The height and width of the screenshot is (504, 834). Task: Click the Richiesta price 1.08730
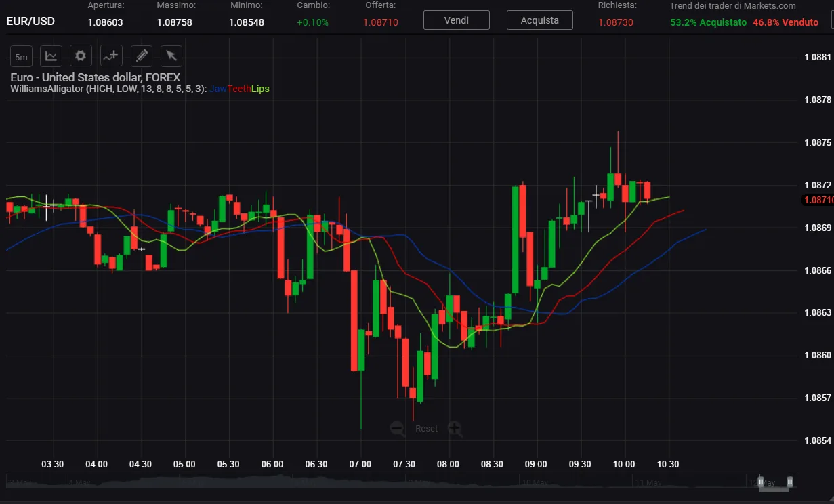click(x=616, y=22)
